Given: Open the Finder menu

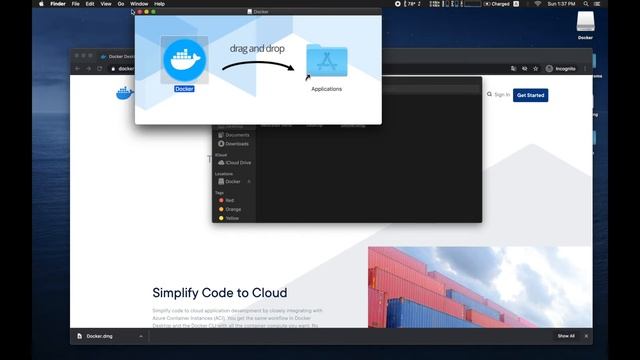Looking at the screenshot, I should click(58, 4).
